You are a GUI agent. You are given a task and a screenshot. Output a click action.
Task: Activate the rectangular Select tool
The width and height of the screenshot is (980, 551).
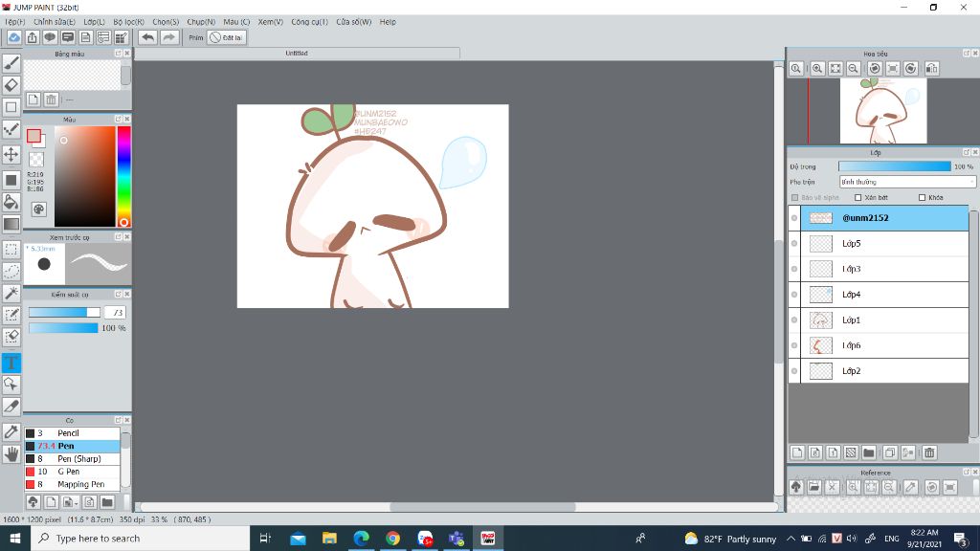pyautogui.click(x=11, y=250)
